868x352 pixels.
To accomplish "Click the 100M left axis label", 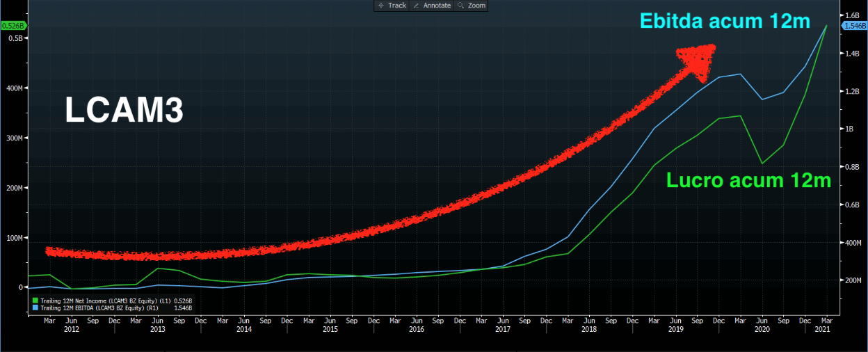I will click(x=15, y=238).
